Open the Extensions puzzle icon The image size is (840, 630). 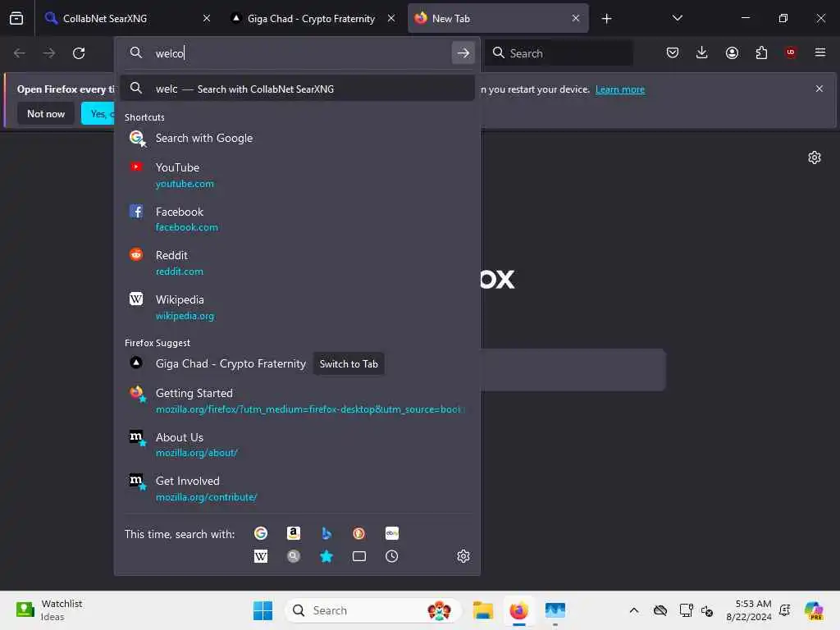pyautogui.click(x=761, y=52)
